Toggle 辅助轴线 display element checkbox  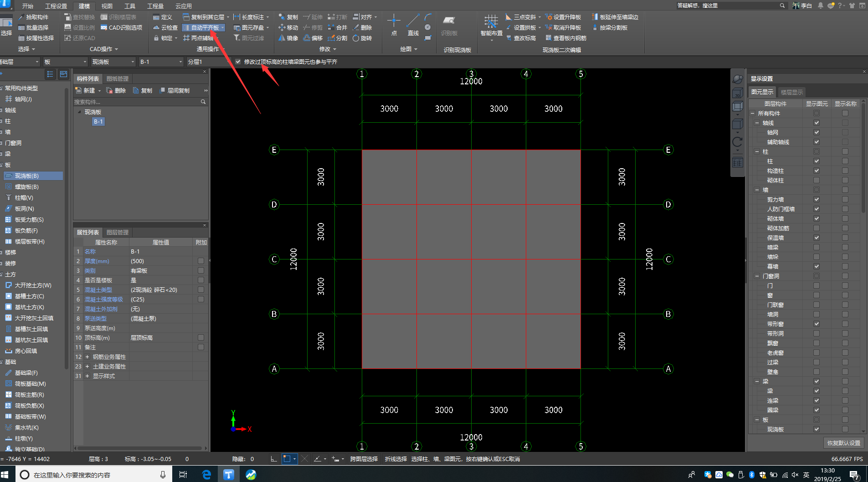pyautogui.click(x=817, y=142)
